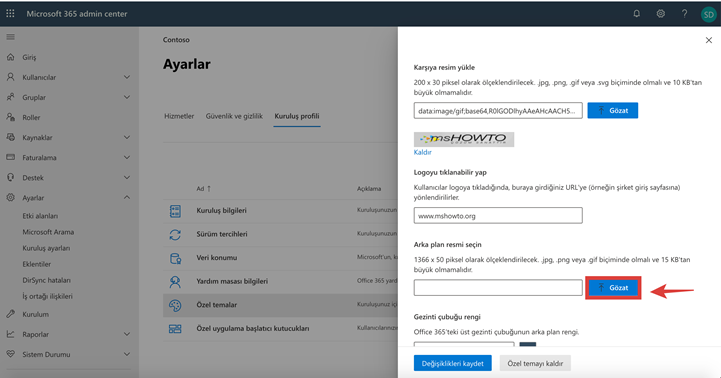
Task: Click the www.mshowto.org URL field
Action: (x=498, y=216)
